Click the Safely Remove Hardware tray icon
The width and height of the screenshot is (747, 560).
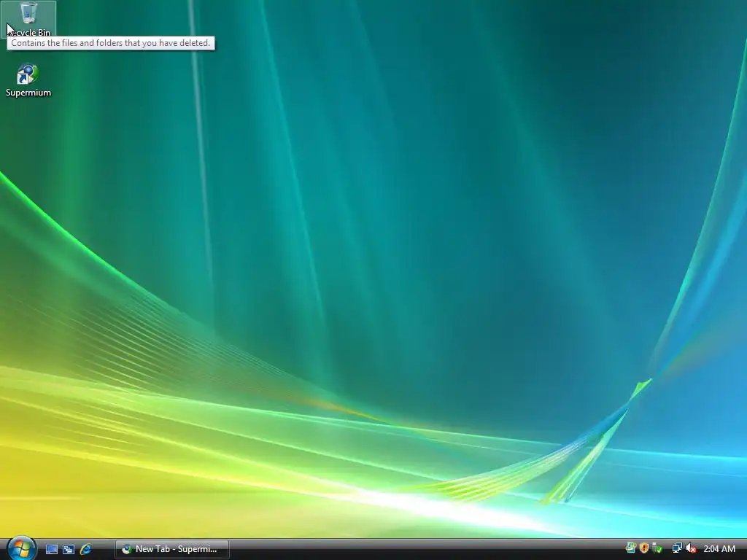coord(657,548)
